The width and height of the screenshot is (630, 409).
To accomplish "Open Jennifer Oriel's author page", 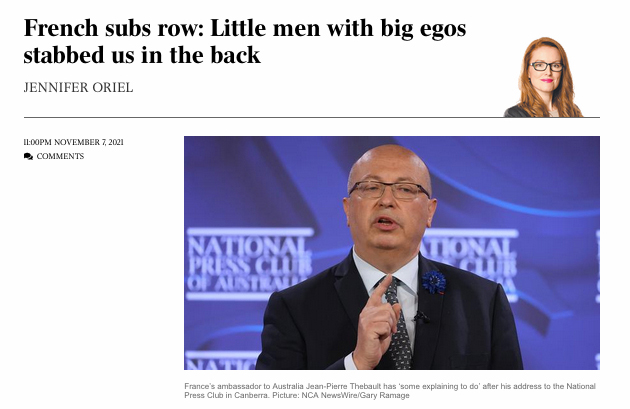I will [x=78, y=87].
